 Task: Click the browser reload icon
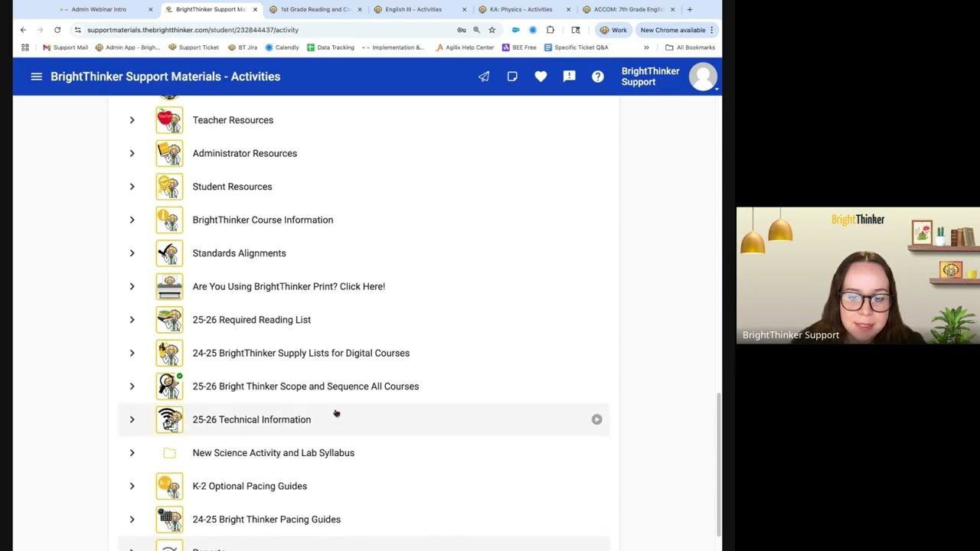(x=57, y=30)
